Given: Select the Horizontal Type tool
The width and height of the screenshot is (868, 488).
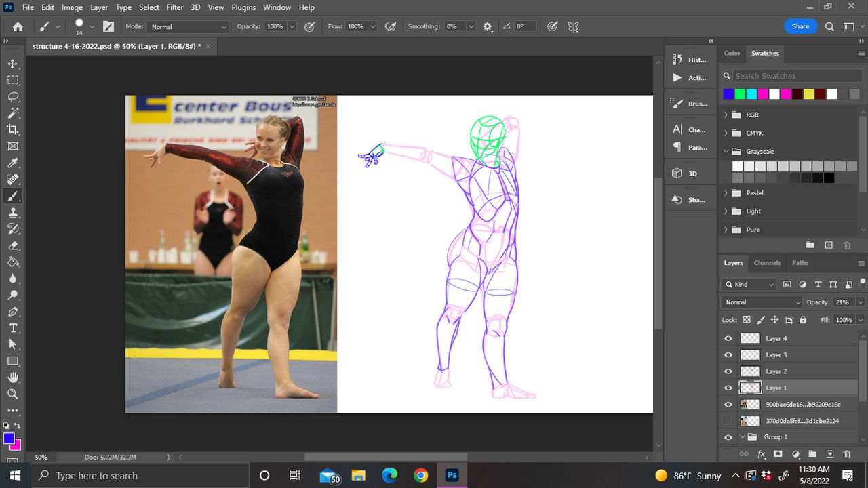Looking at the screenshot, I should pos(13,328).
